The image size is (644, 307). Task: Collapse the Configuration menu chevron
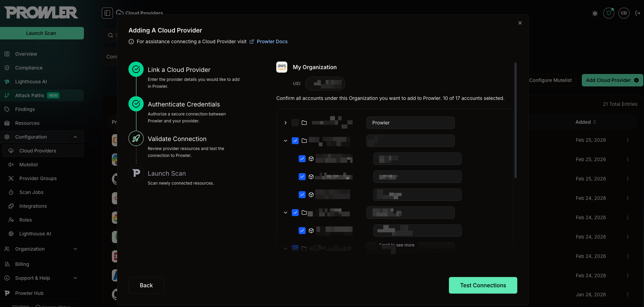(75, 137)
